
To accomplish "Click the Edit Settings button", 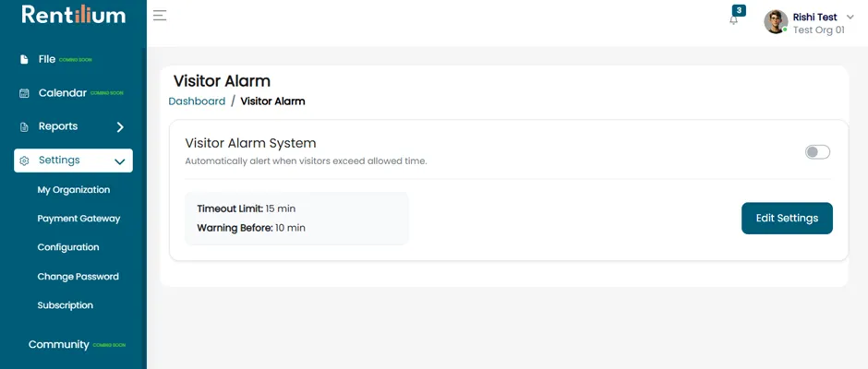I will [x=787, y=218].
